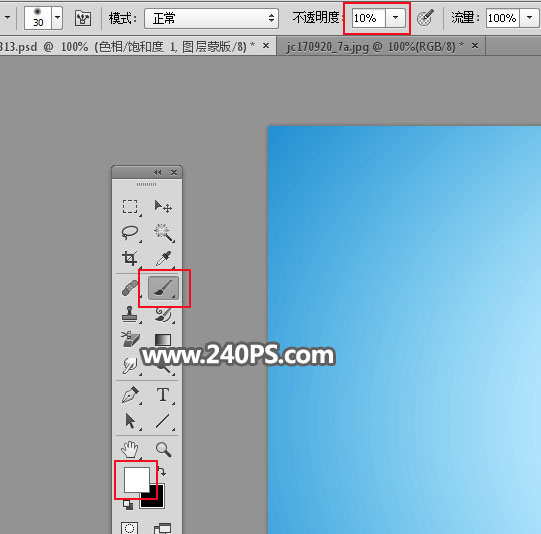Screen dimensions: 541x534
Task: Open the blending mode dropdown 正常
Action: coord(212,18)
